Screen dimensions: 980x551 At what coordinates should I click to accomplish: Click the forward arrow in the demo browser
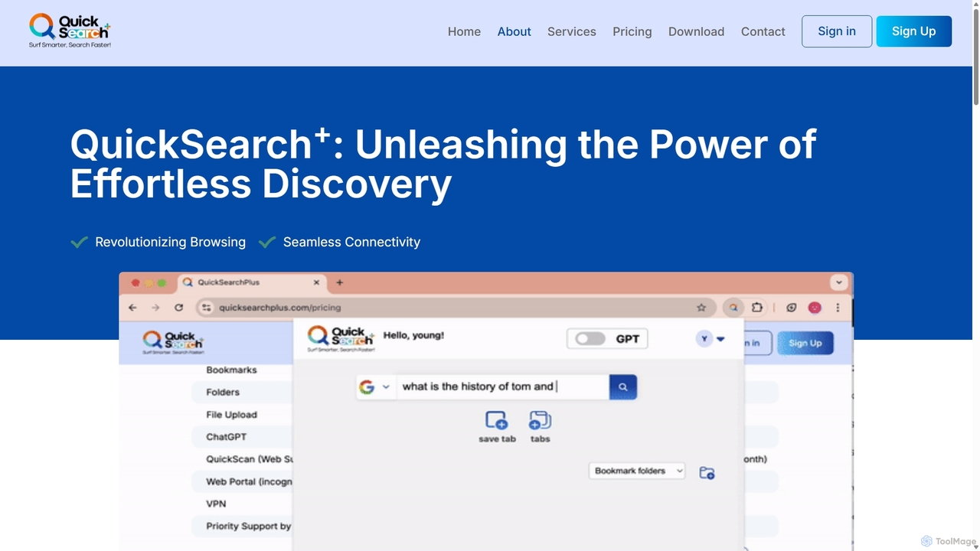[155, 308]
